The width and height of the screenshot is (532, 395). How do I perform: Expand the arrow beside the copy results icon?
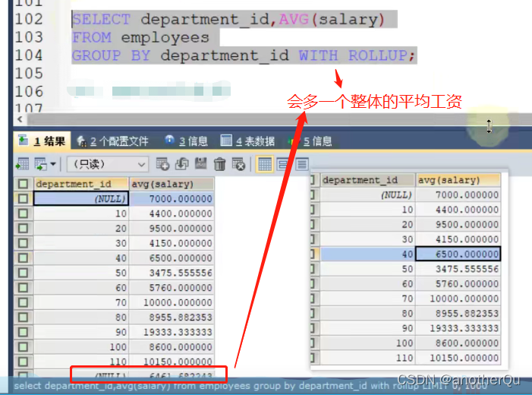(53, 164)
